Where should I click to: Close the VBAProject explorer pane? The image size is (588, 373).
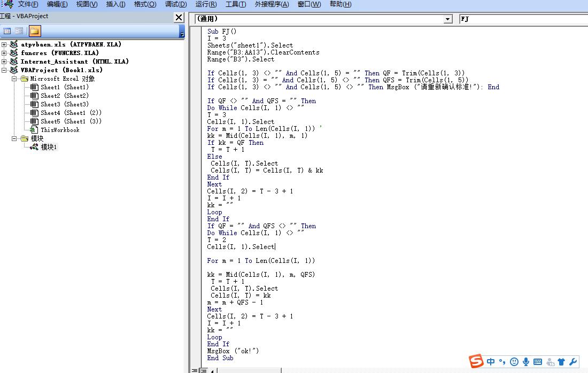(179, 17)
